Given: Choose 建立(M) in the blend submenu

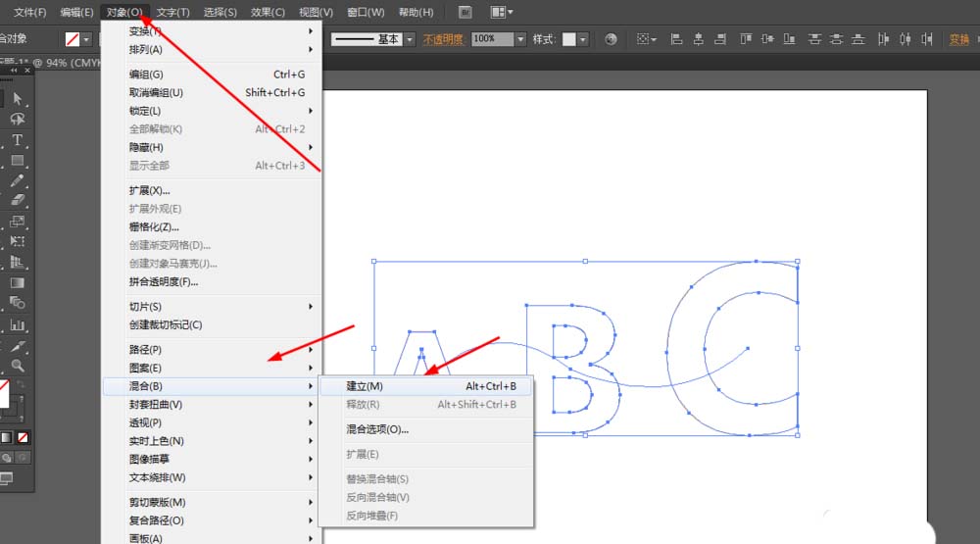Looking at the screenshot, I should point(366,386).
